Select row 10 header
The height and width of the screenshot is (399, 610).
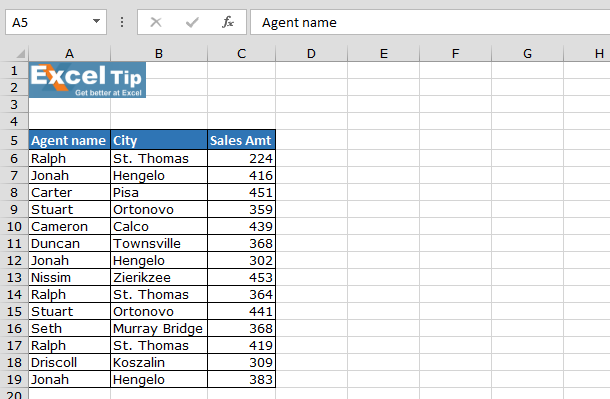tap(14, 226)
